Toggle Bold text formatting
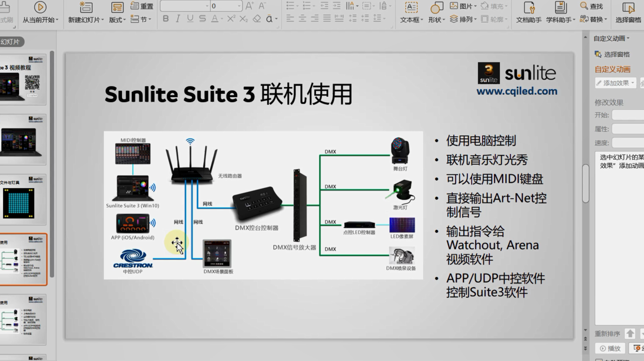 pyautogui.click(x=166, y=19)
